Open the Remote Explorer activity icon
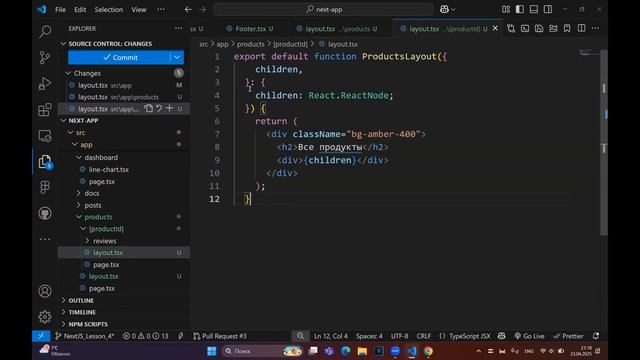This screenshot has width=640, height=360. tap(45, 136)
